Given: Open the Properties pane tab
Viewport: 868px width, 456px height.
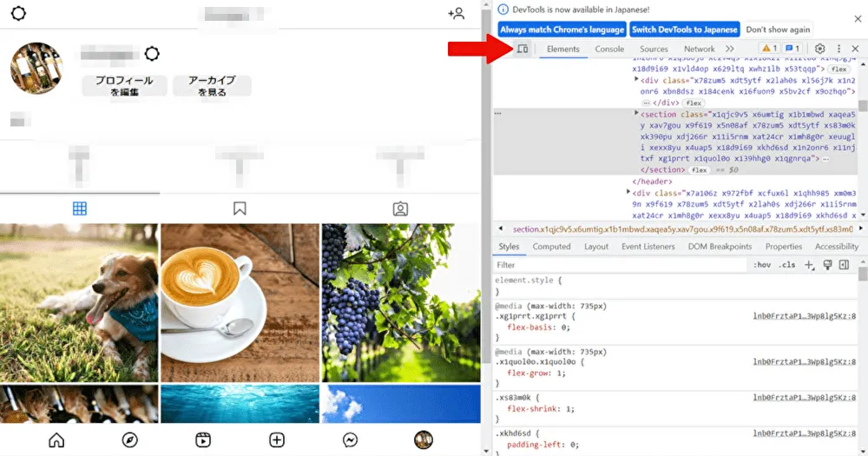Looking at the screenshot, I should click(783, 247).
